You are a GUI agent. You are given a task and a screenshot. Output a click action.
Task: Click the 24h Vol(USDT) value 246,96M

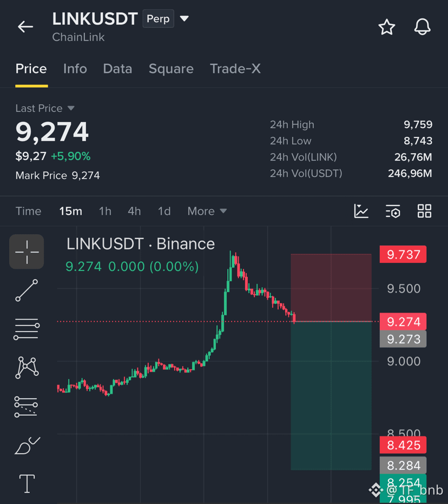point(410,173)
